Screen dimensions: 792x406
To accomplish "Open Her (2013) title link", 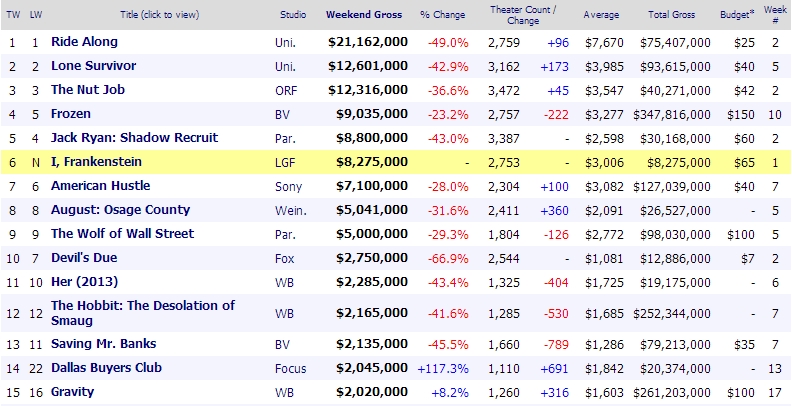I will 85,282.
